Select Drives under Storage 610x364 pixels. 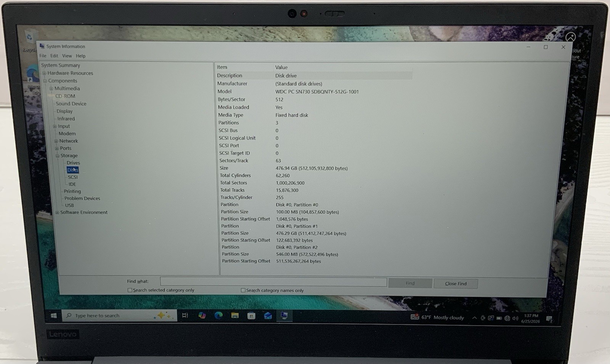[73, 163]
